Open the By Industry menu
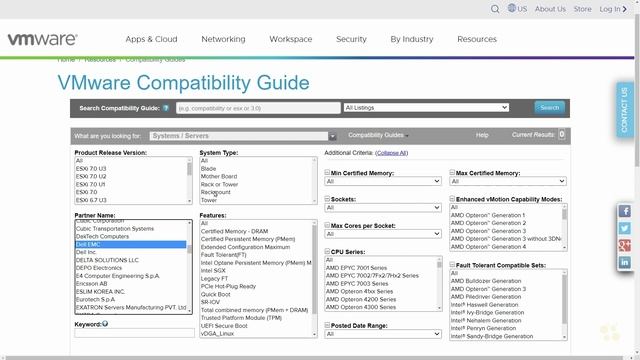Image resolution: width=640 pixels, height=360 pixels. 411,39
